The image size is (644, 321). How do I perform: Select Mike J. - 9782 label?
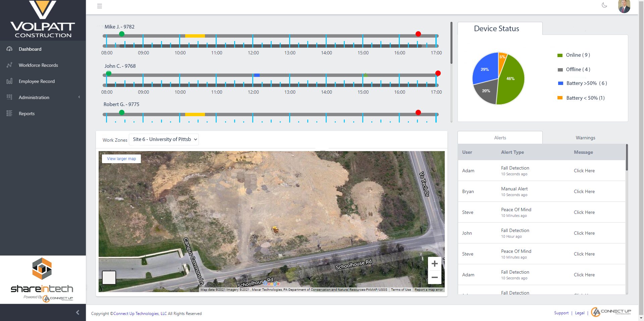point(119,27)
